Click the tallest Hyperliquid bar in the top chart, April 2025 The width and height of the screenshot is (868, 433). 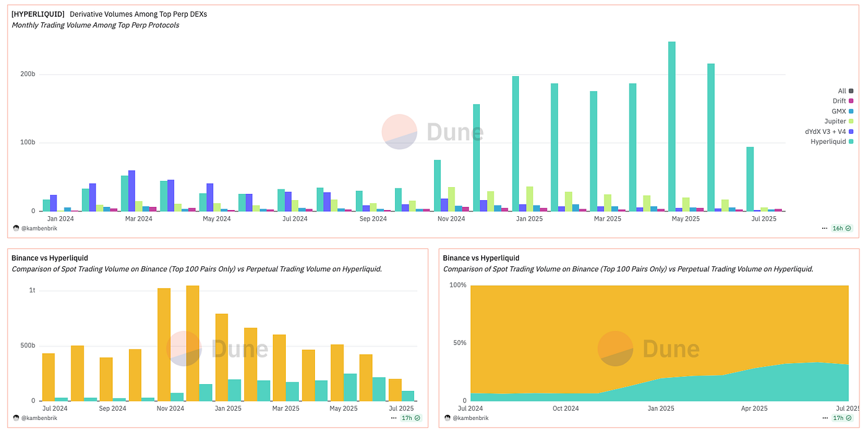[x=671, y=126]
